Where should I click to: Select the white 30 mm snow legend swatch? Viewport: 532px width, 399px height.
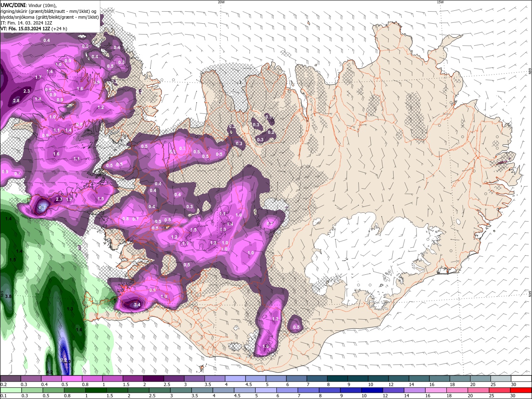click(x=522, y=379)
